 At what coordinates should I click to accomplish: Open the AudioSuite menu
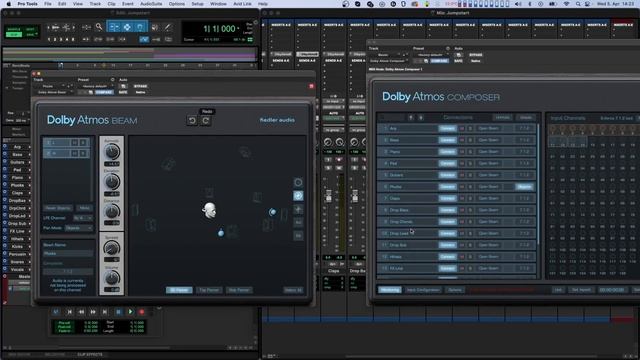[x=151, y=4]
